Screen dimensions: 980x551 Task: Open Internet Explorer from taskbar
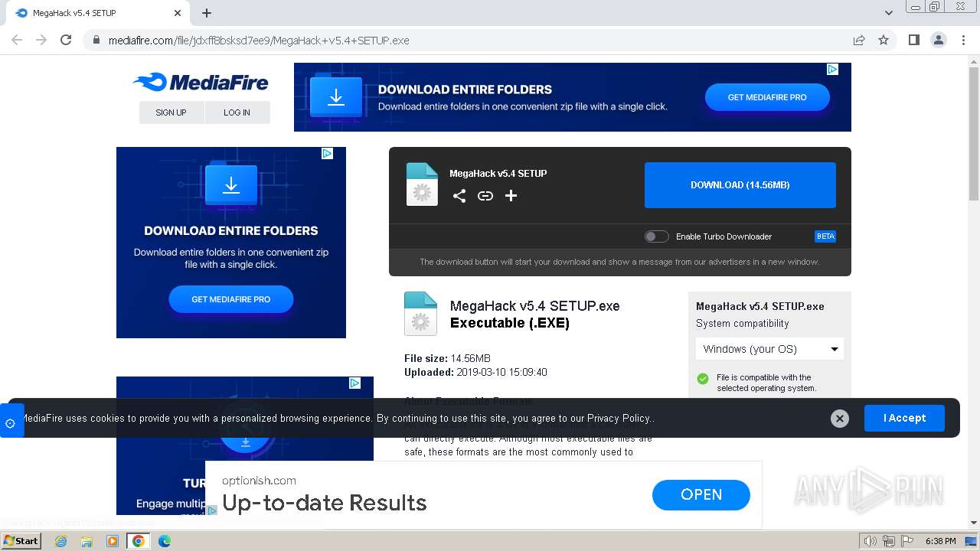[x=60, y=541]
